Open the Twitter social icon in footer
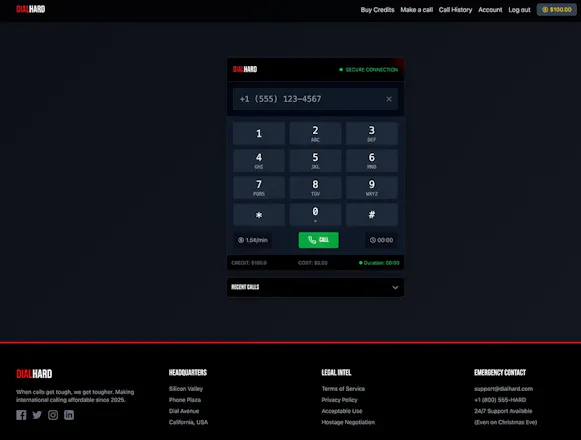The width and height of the screenshot is (581, 440). tap(37, 415)
